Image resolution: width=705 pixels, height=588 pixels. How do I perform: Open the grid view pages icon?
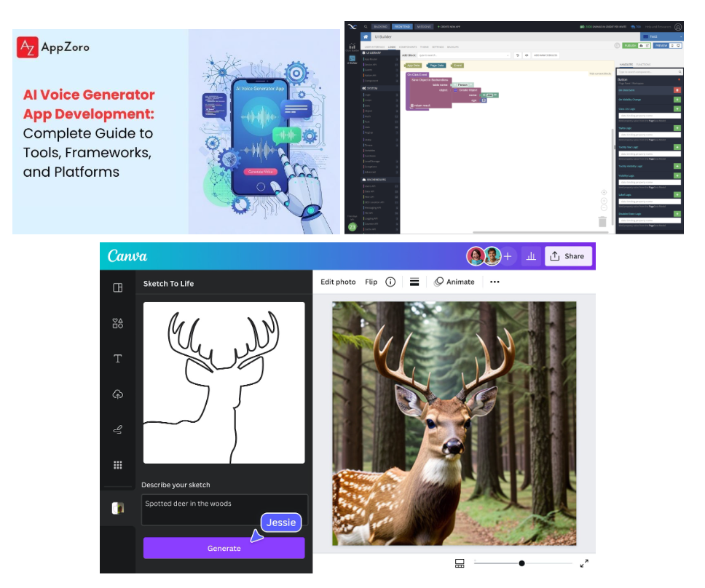coord(460,563)
